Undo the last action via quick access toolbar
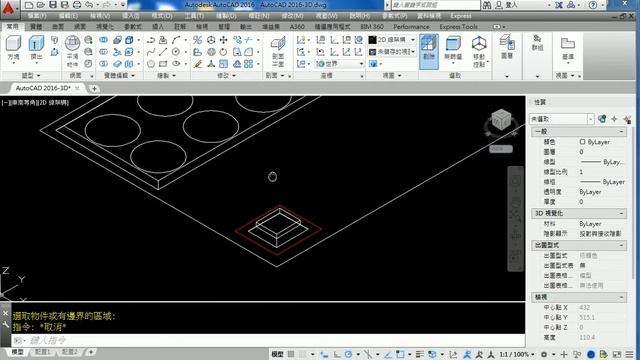This screenshot has width=640, height=360. (x=89, y=5)
